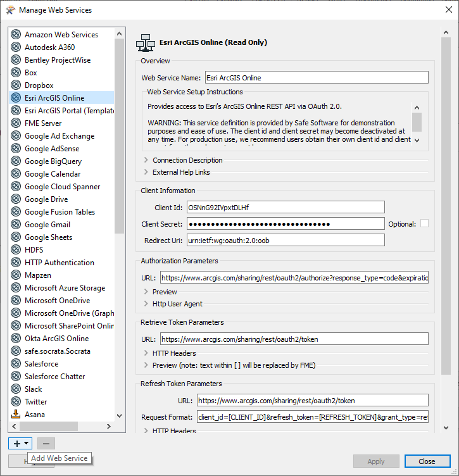The height and width of the screenshot is (476, 459).
Task: Click the Google Cloud Spanner icon
Action: 16,186
